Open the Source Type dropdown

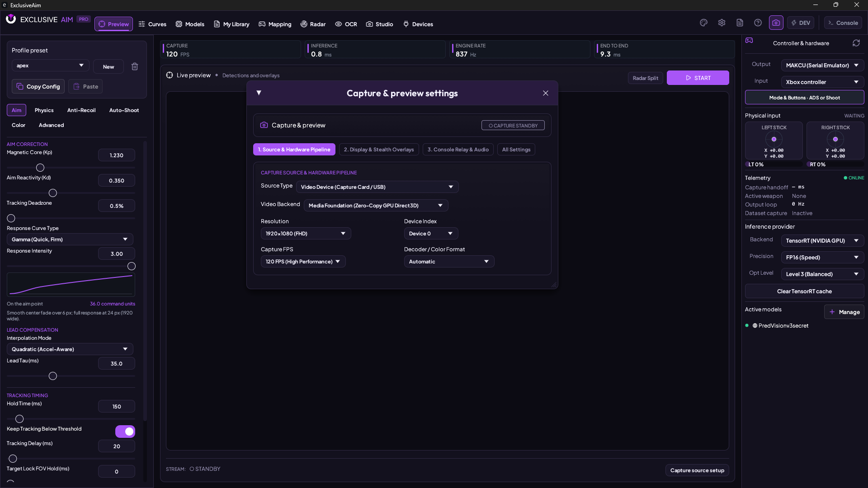click(377, 187)
